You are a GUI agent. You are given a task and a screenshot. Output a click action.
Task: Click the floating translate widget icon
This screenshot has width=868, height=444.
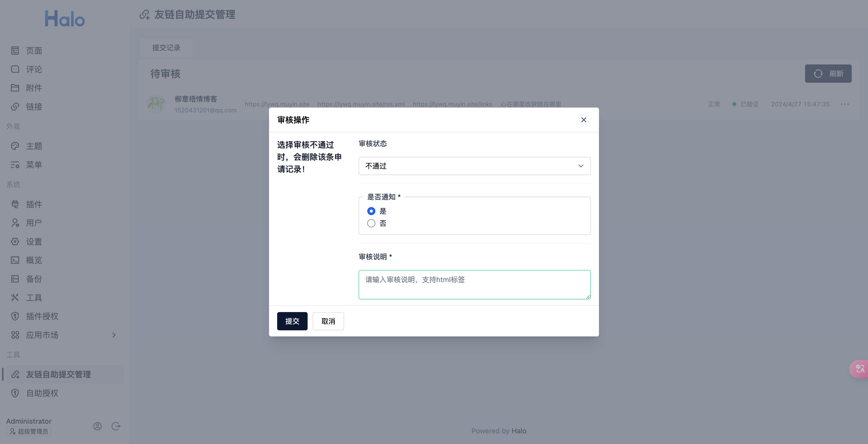tap(860, 369)
